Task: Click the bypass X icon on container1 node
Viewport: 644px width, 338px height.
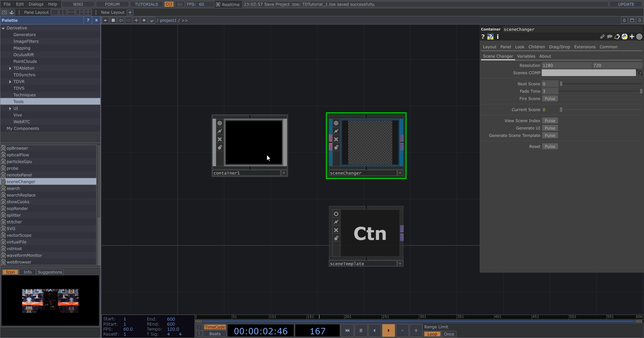Action: pyautogui.click(x=220, y=139)
